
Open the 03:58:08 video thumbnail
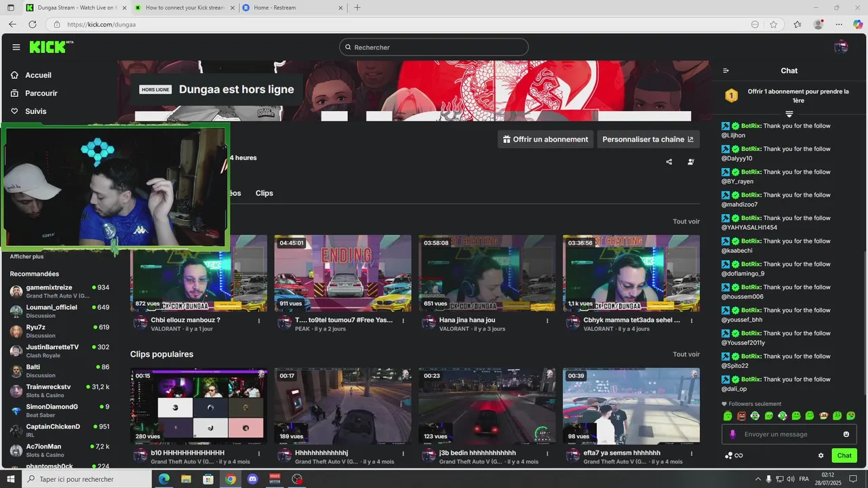coord(487,273)
